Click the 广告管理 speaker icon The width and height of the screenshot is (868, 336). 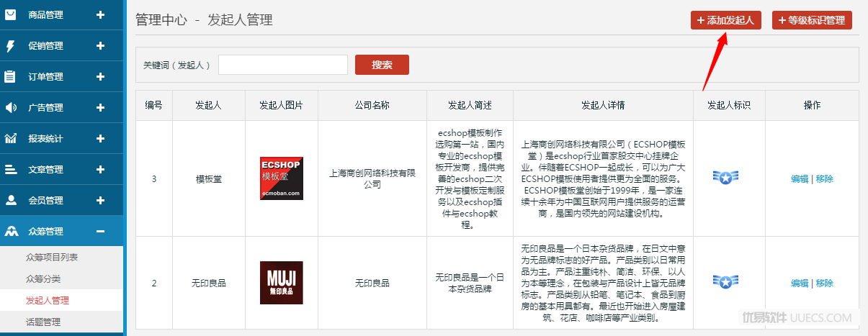pyautogui.click(x=11, y=107)
